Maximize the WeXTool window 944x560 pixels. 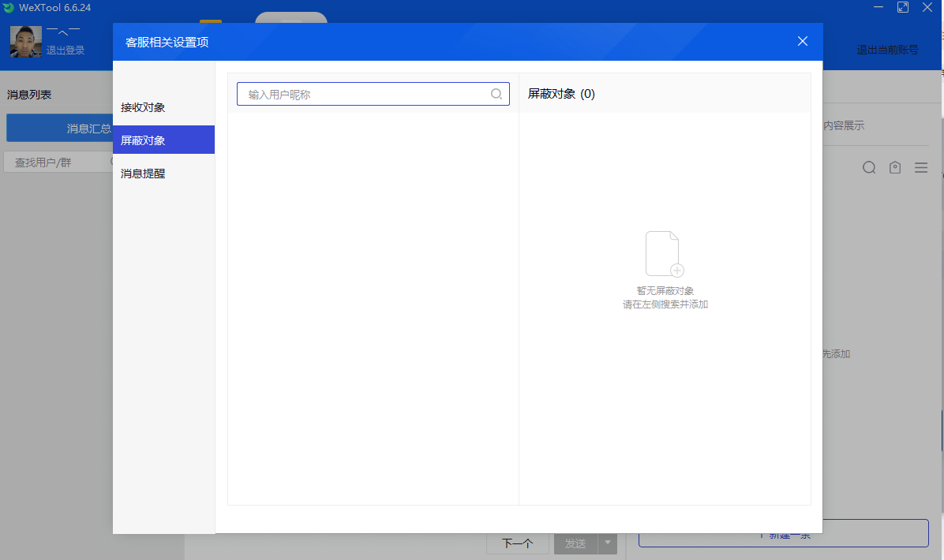click(x=903, y=7)
